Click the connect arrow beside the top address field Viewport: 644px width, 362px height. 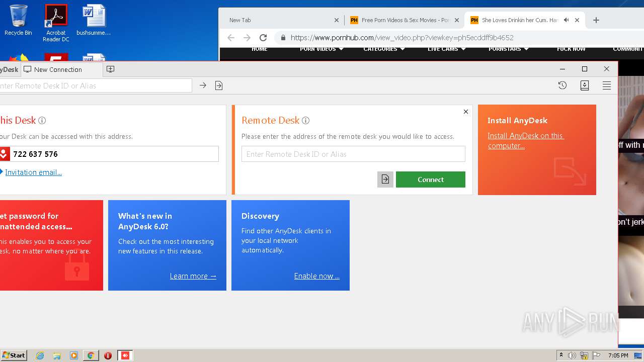coord(203,85)
